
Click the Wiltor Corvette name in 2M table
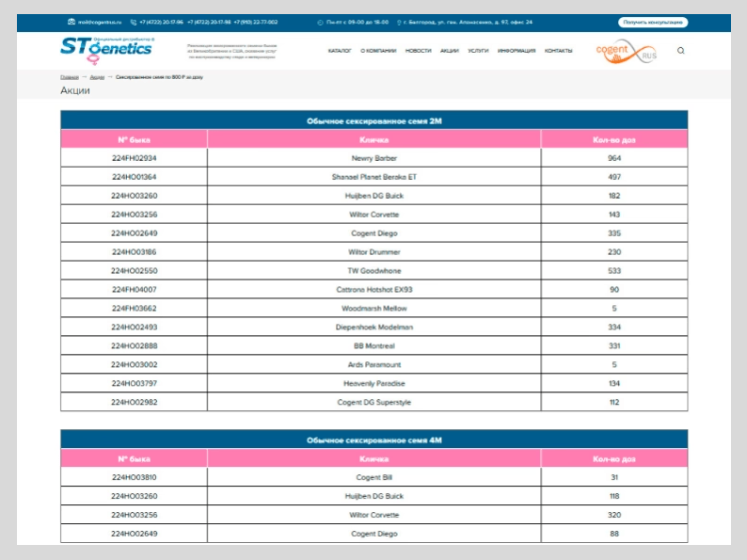click(x=374, y=215)
